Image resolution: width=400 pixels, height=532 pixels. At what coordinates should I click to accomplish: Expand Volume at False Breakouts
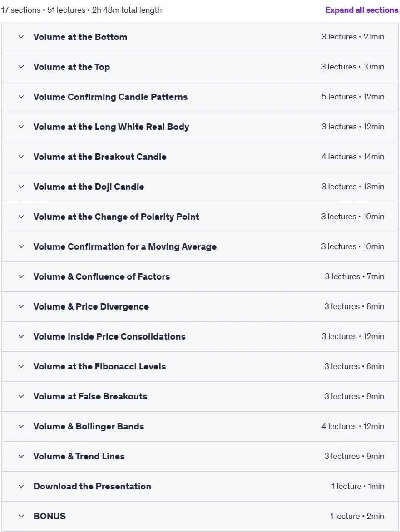pyautogui.click(x=200, y=396)
